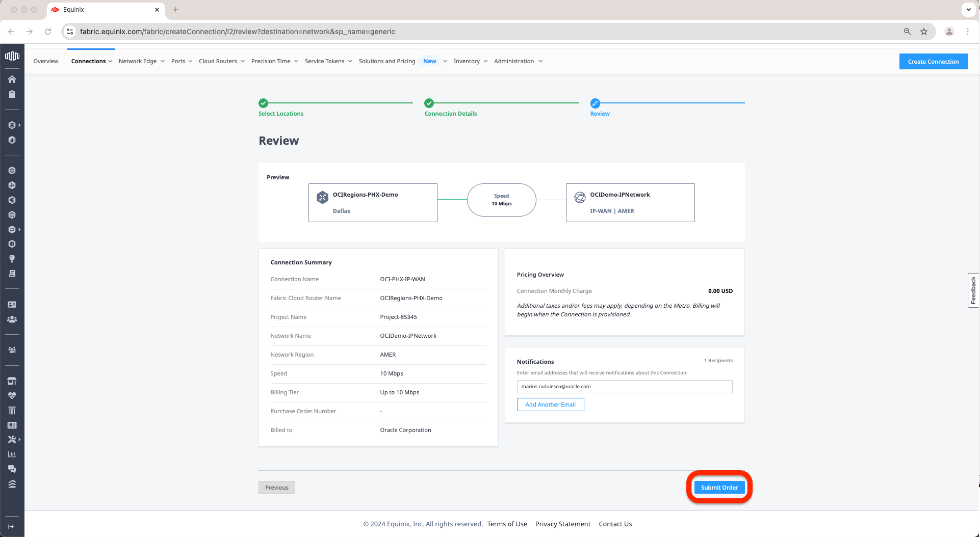The height and width of the screenshot is (537, 980).
Task: Open the Cloud Routers dropdown menu
Action: (x=221, y=61)
